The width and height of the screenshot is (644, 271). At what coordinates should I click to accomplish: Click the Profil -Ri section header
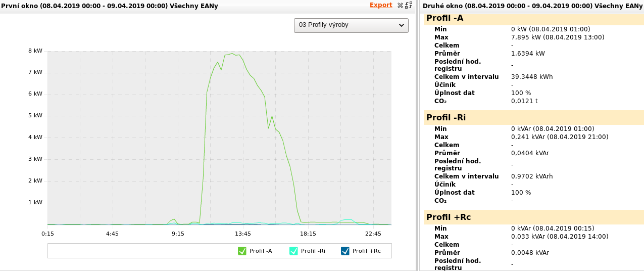[x=534, y=118]
